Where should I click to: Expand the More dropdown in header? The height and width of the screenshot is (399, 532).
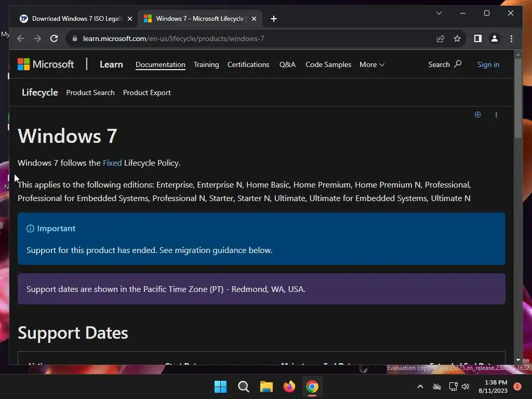click(372, 64)
